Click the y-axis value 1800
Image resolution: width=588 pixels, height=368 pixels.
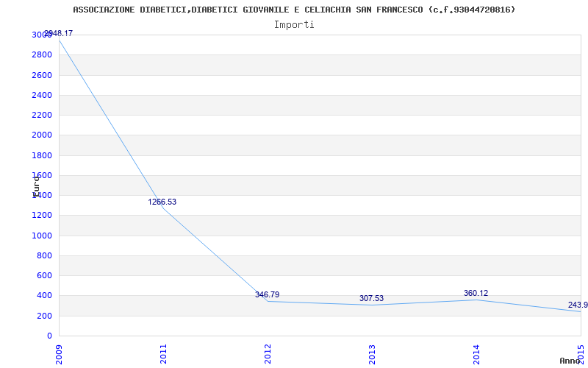click(x=42, y=155)
